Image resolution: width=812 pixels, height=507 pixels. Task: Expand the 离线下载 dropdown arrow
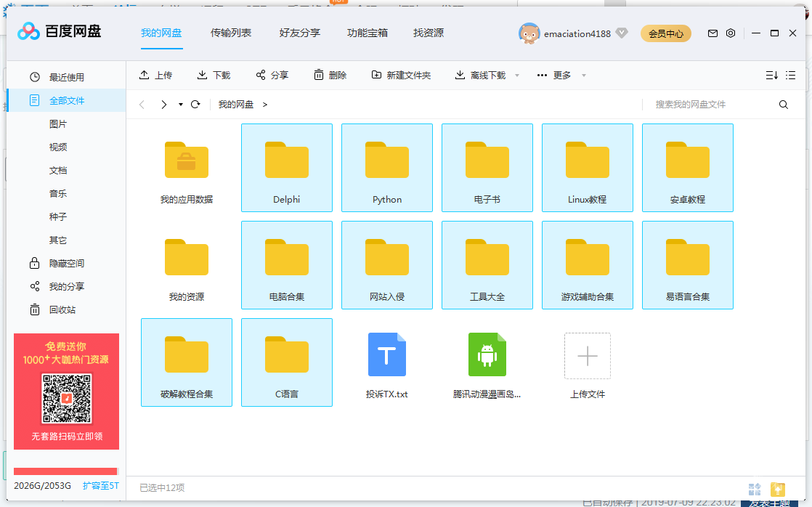click(x=517, y=76)
